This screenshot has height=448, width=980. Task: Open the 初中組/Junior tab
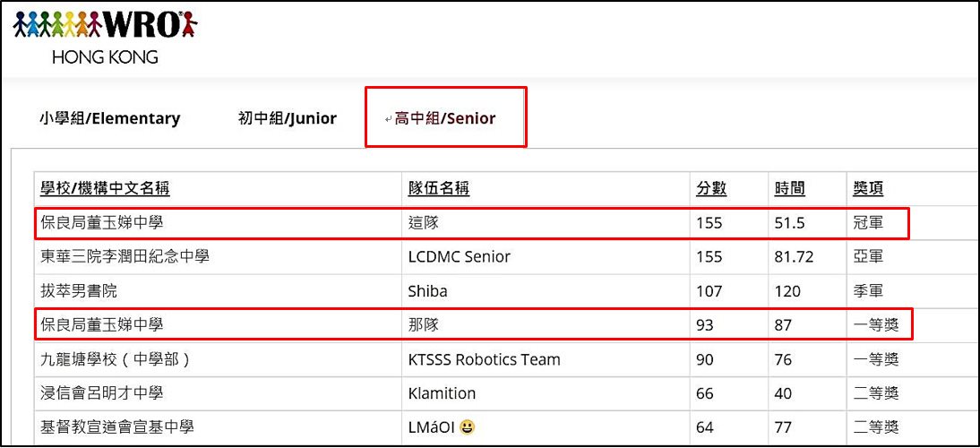[x=287, y=118]
